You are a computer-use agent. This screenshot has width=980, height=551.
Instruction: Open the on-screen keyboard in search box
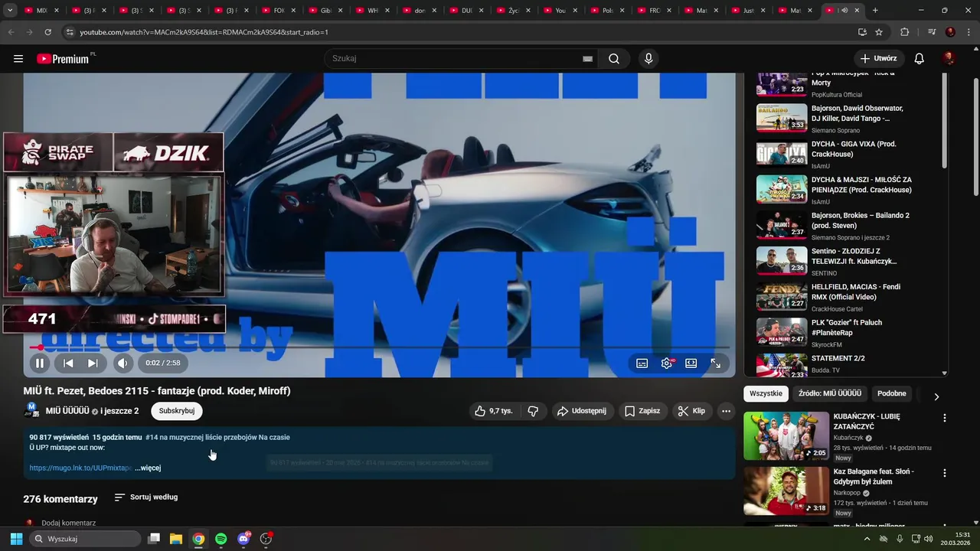tap(588, 58)
